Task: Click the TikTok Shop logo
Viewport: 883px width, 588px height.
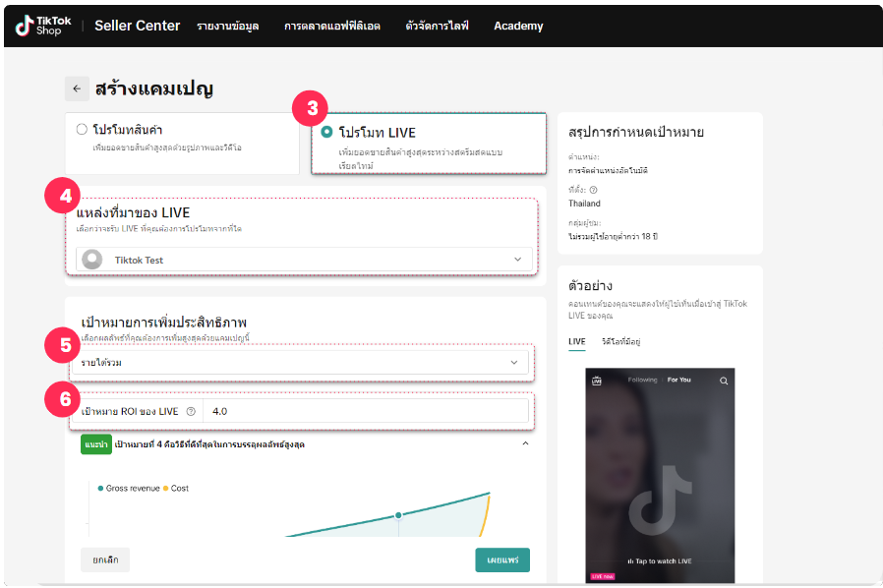Action: 43,26
